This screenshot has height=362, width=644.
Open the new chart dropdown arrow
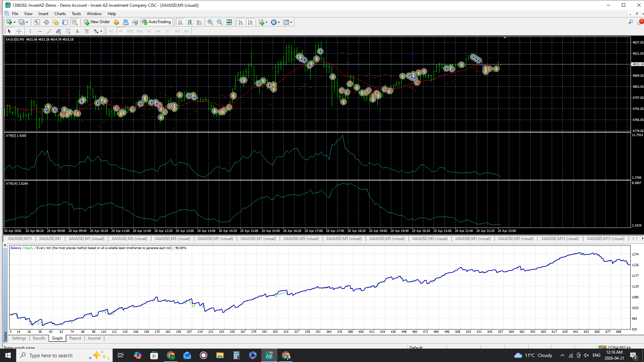[x=14, y=22]
